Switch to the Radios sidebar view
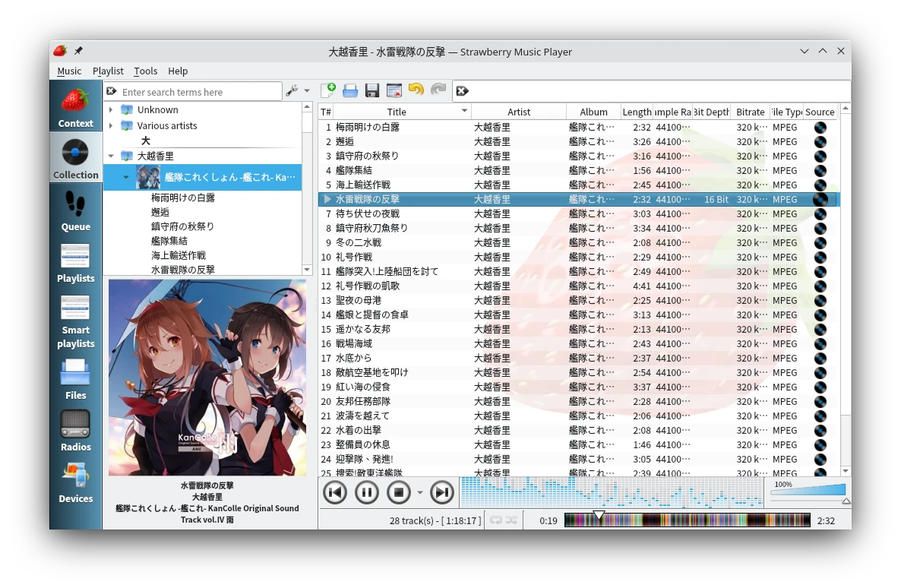This screenshot has width=901, height=588. [75, 430]
